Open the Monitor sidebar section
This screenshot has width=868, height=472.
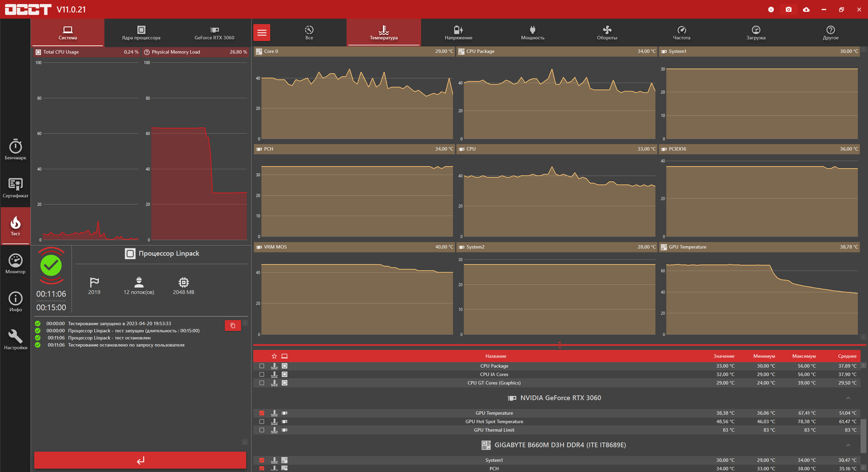[15, 264]
